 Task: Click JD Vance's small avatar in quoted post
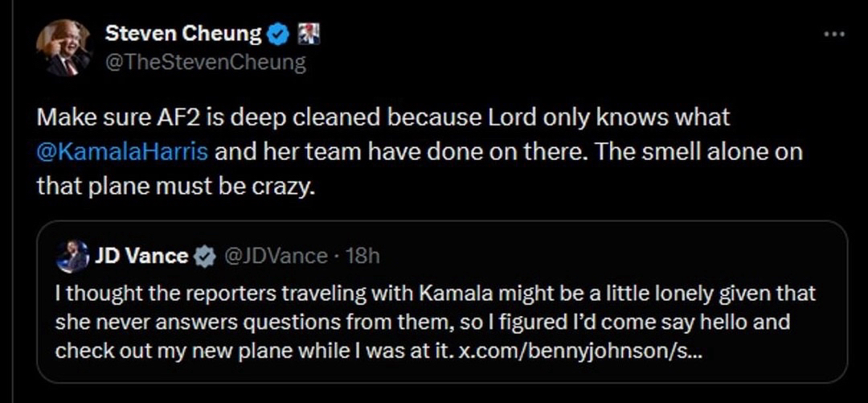72,257
